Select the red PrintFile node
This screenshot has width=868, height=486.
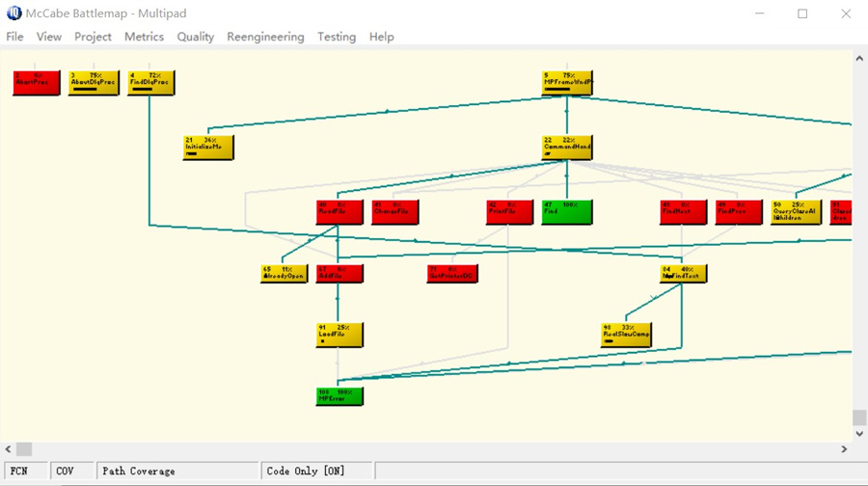click(x=509, y=212)
